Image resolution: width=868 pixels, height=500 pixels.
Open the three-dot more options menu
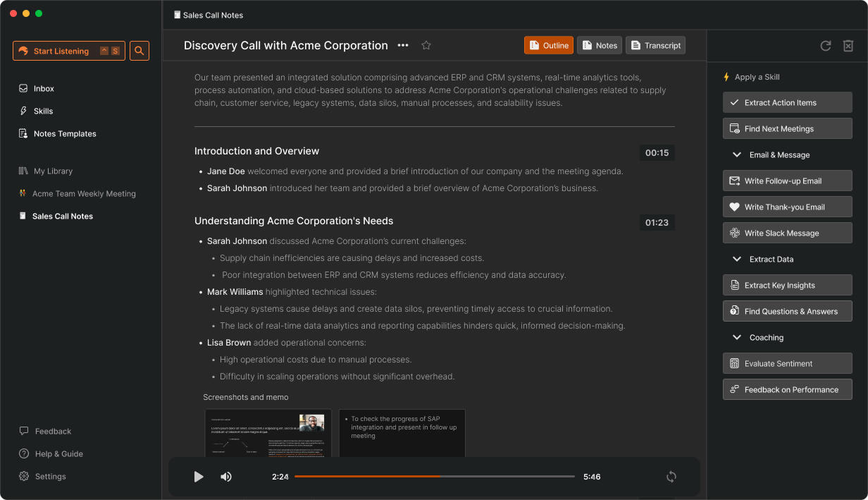403,45
